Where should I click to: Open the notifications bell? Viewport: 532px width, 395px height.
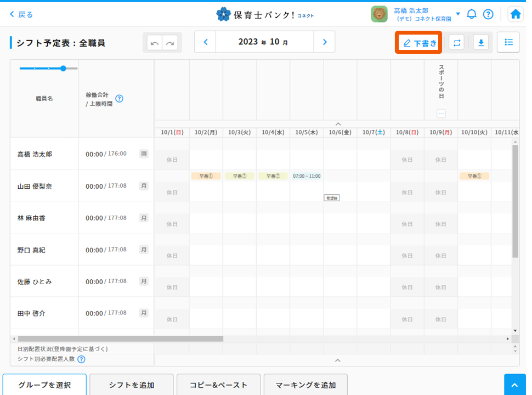click(x=471, y=14)
